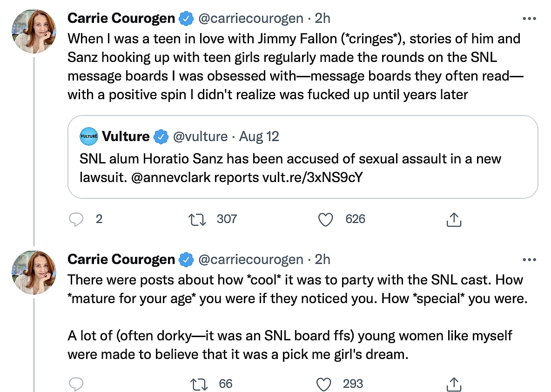The image size is (551, 392).
Task: Open the Vulture account name in quote
Action: [x=126, y=136]
